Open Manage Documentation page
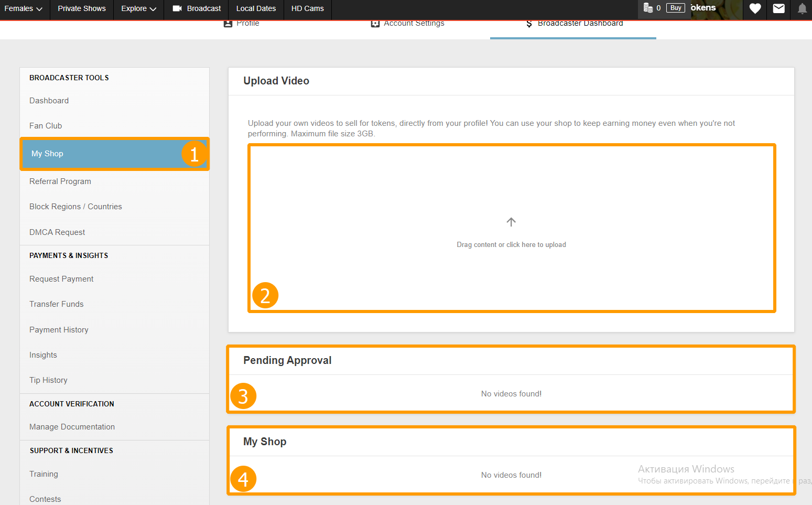This screenshot has width=812, height=505. [72, 427]
